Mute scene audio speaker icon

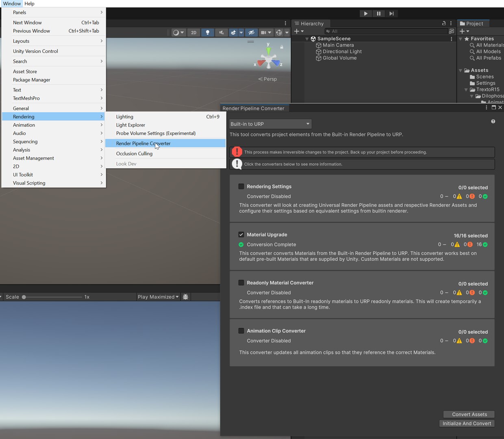click(x=221, y=33)
